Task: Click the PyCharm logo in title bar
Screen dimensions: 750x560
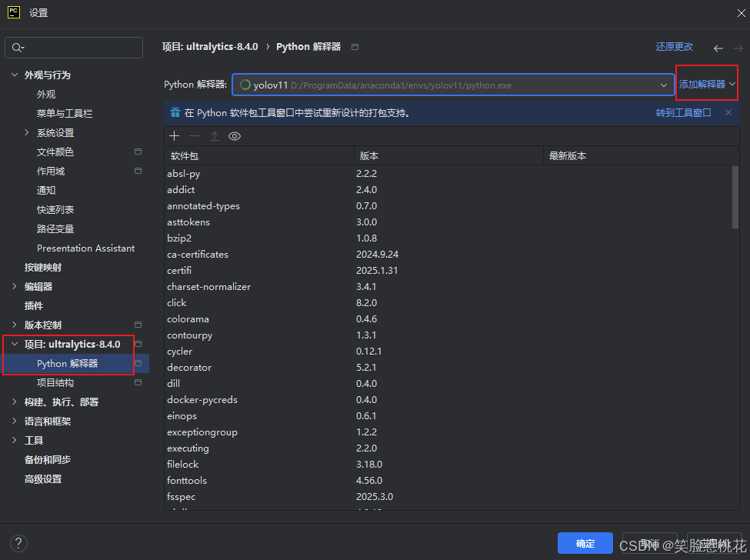Action: point(14,12)
